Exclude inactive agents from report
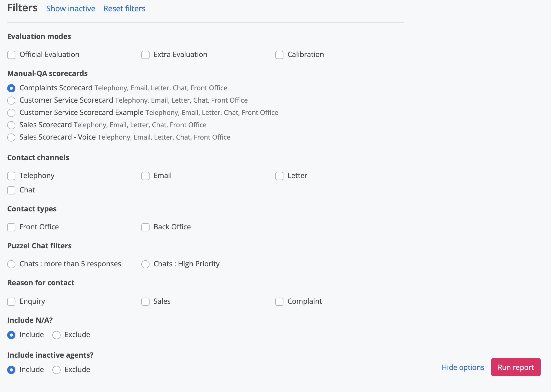Image resolution: width=552 pixels, height=392 pixels. (x=56, y=370)
